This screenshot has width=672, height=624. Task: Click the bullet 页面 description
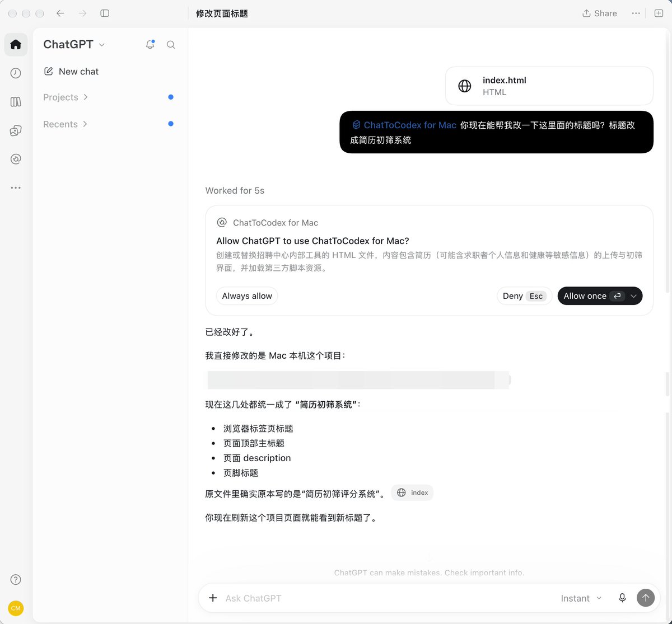[x=257, y=458]
